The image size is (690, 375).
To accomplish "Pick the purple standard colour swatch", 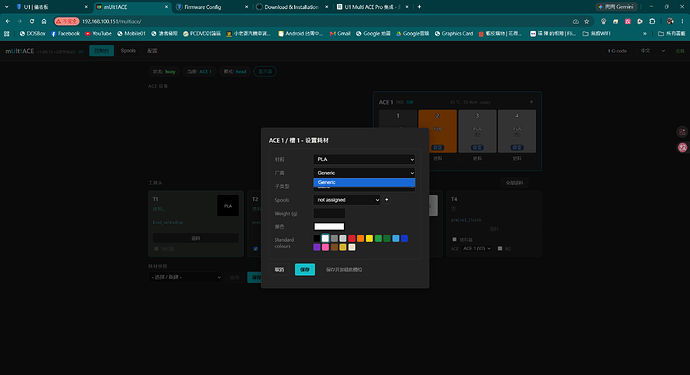I will [316, 247].
